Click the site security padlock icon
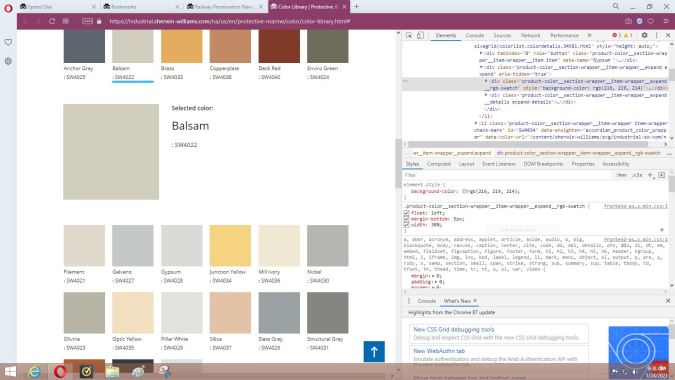675x380 pixels. pyautogui.click(x=99, y=21)
